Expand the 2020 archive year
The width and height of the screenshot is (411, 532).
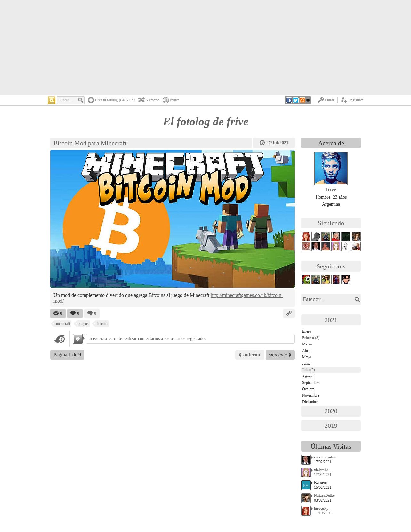coord(331,411)
